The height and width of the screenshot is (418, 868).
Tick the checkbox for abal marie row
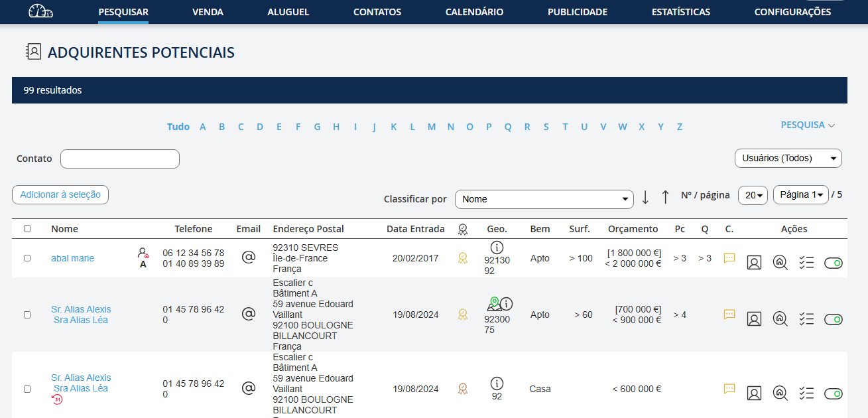27,258
